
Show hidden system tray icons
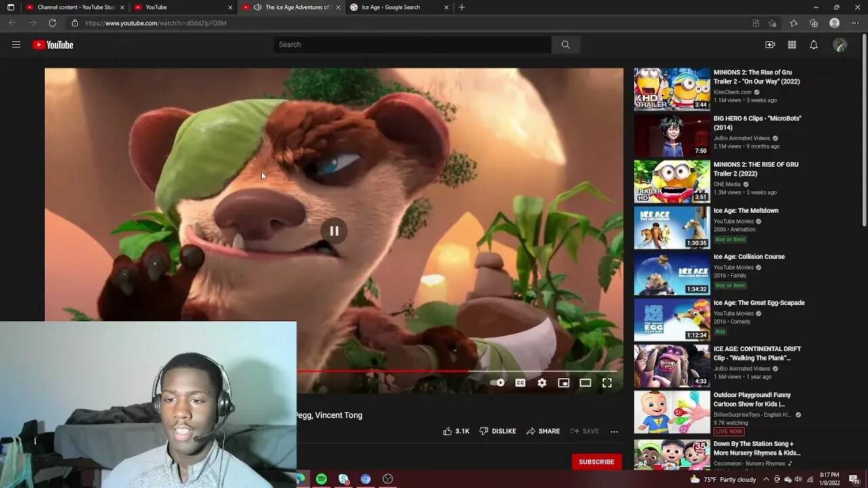point(767,479)
